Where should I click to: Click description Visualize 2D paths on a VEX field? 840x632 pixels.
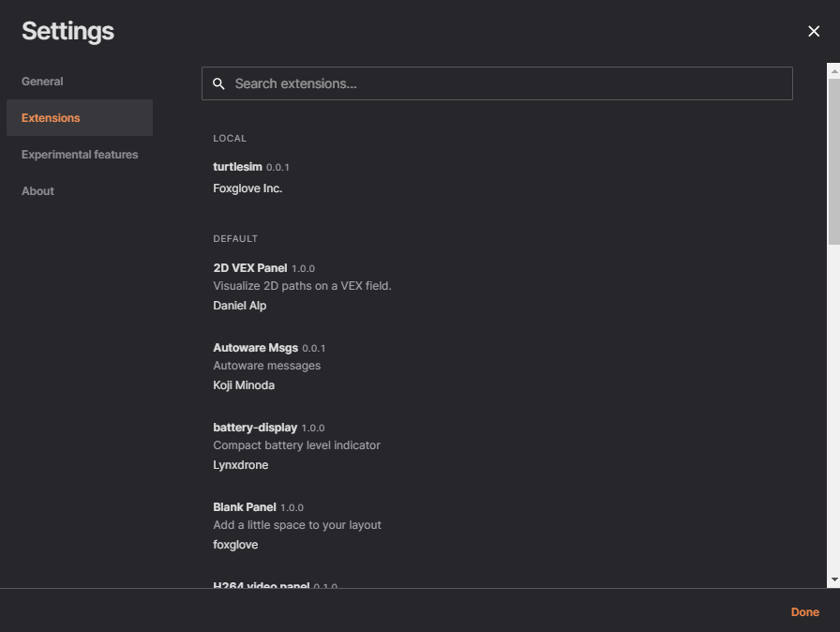point(302,286)
